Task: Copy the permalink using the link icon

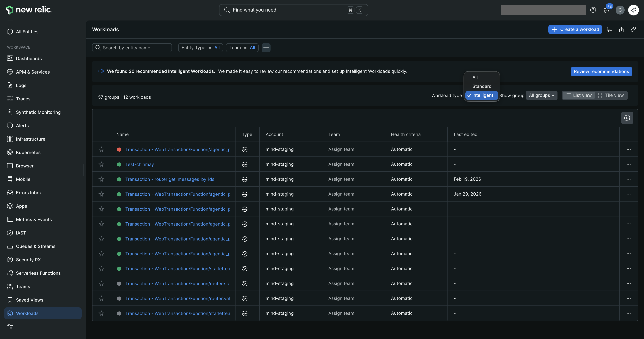Action: [x=633, y=29]
